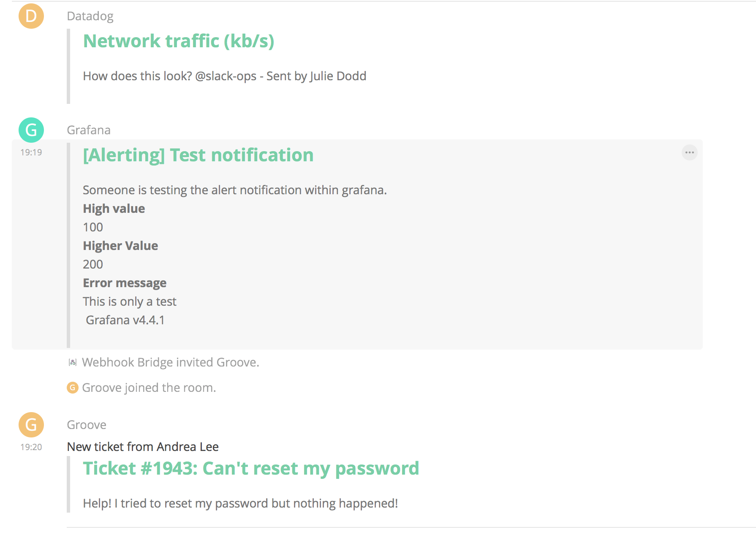756x554 pixels.
Task: Click the @slack-ops channel mention
Action: 226,76
